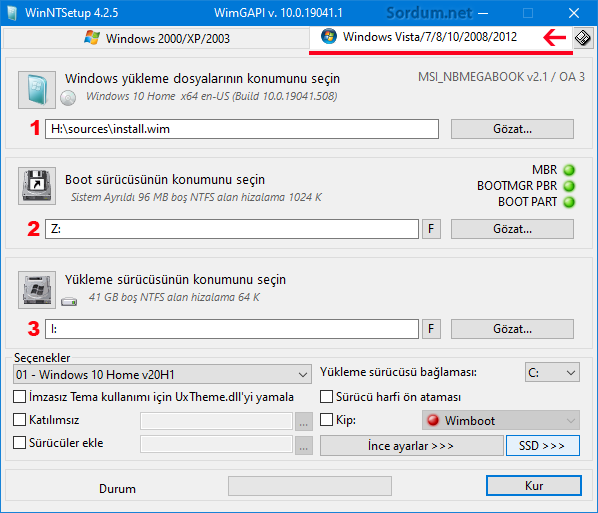
Task: Click the installation drive I: input field
Action: tap(232, 329)
